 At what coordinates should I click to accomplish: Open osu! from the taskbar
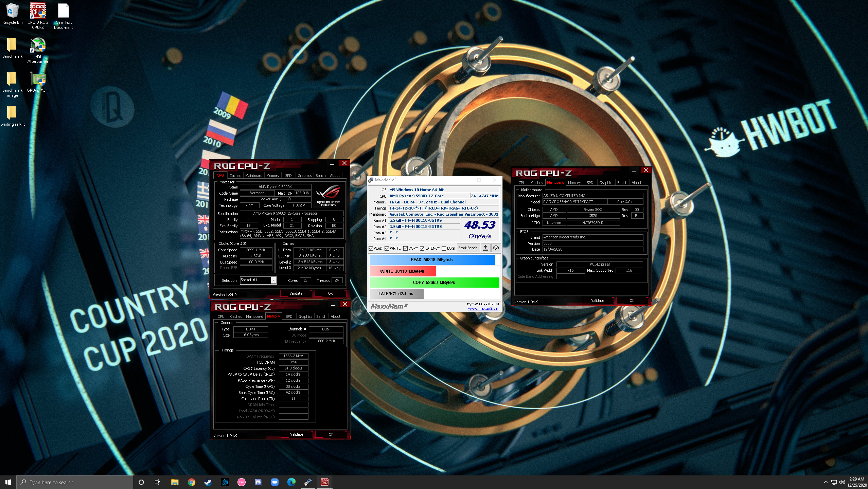point(241,482)
